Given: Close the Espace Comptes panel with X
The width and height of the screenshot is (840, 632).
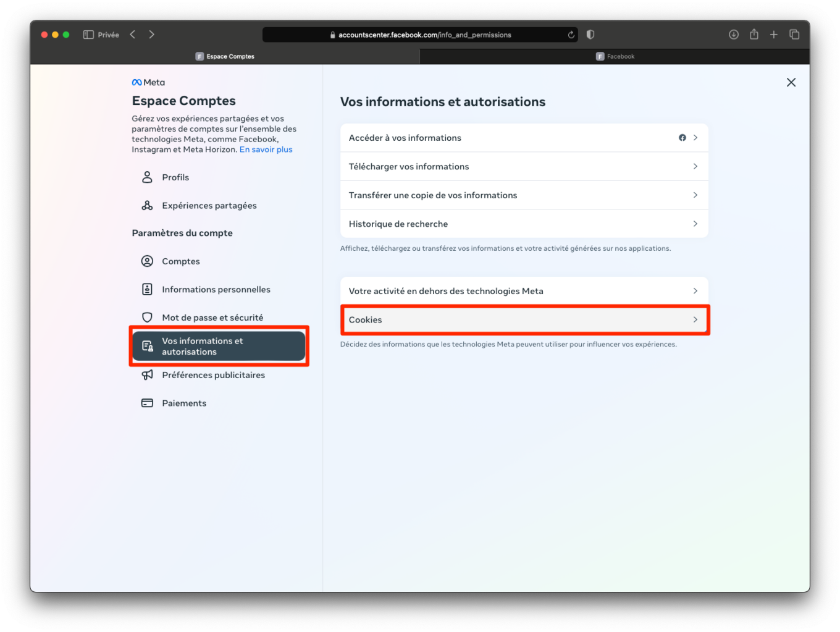Looking at the screenshot, I should pyautogui.click(x=791, y=82).
